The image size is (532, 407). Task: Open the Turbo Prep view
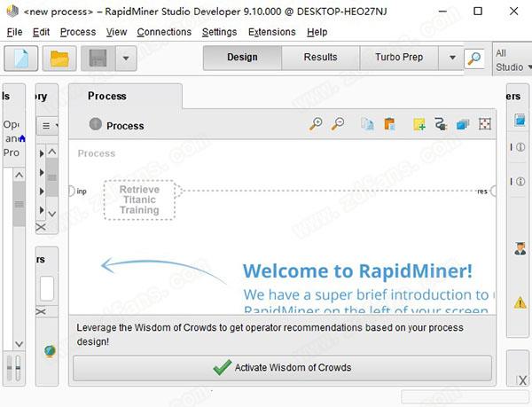(399, 57)
